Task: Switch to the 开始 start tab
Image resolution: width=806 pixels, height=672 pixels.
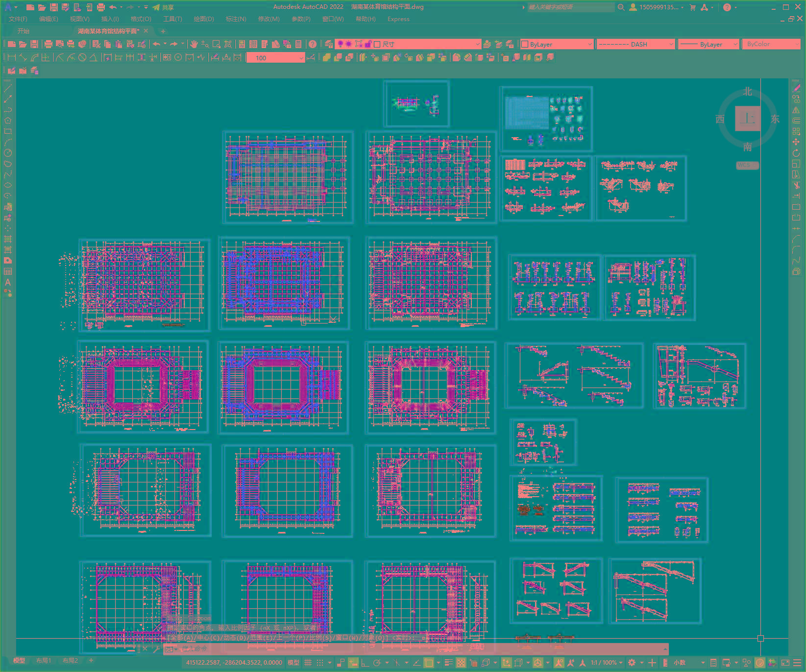Action: (x=24, y=31)
